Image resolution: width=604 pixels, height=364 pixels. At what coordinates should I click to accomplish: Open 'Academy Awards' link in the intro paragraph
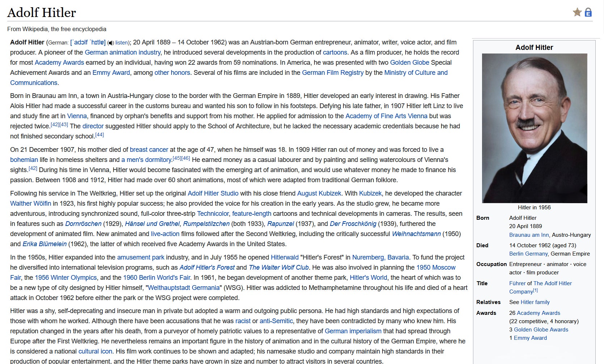pos(59,63)
